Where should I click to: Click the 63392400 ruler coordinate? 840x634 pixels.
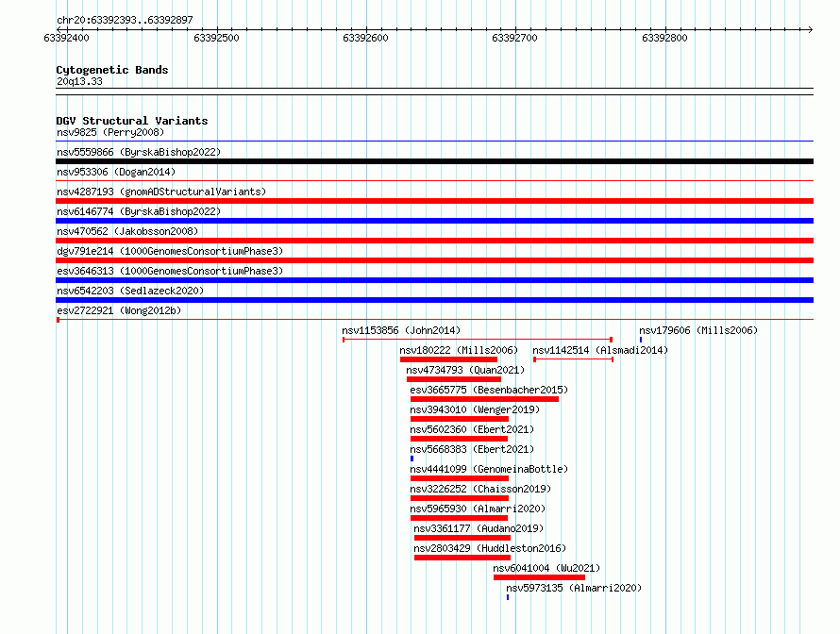(x=66, y=38)
